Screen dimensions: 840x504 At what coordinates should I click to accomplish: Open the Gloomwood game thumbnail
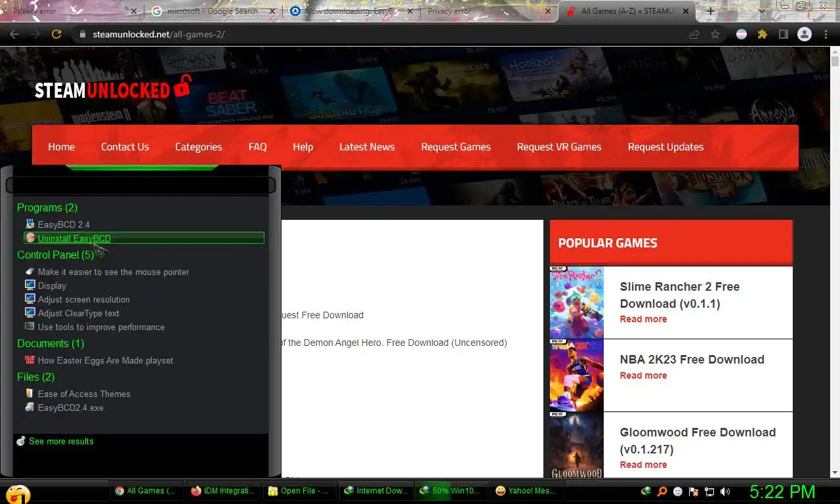click(x=577, y=446)
